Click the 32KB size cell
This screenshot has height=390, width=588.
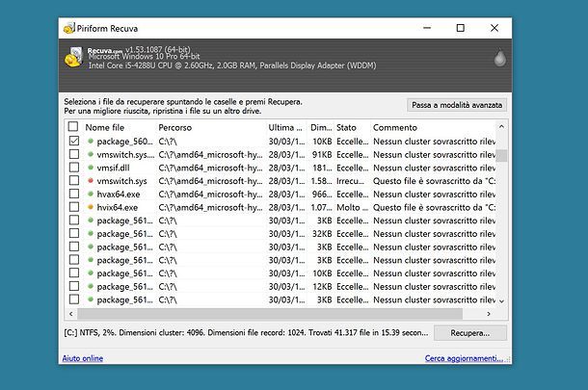[x=322, y=234]
